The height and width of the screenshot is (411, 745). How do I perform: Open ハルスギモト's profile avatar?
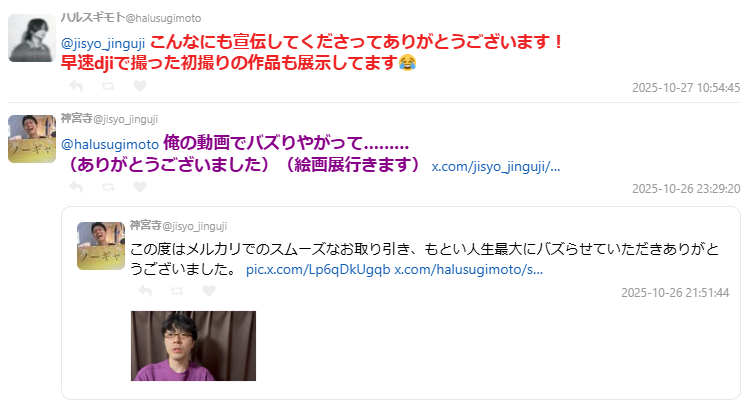point(32,38)
